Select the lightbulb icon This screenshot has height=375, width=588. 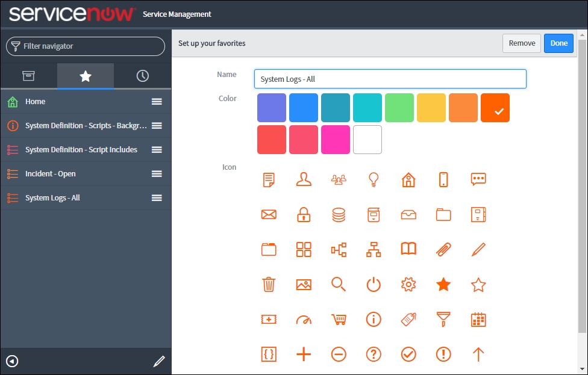[x=373, y=180]
